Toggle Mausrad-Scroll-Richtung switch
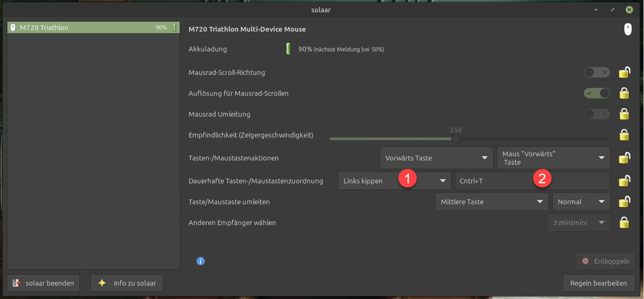The width and height of the screenshot is (644, 299). 597,72
